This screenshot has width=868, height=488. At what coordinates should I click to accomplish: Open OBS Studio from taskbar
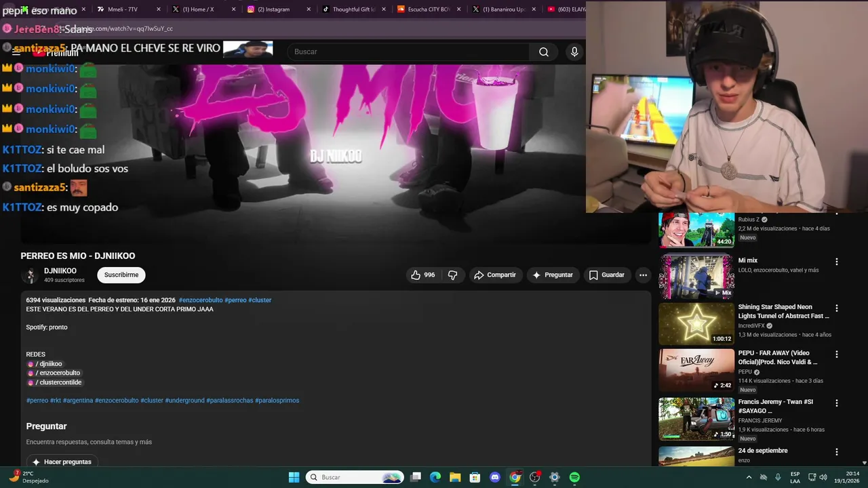534,477
